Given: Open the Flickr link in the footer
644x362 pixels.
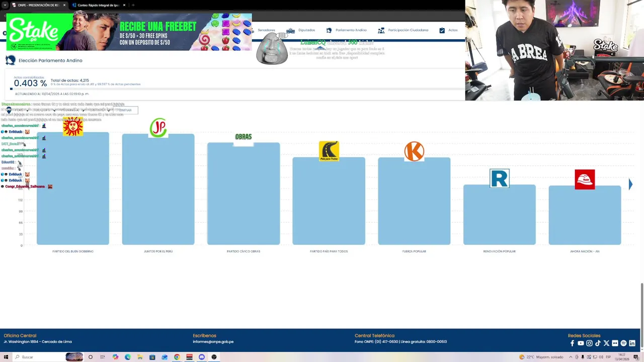Looking at the screenshot, I should pos(615,343).
